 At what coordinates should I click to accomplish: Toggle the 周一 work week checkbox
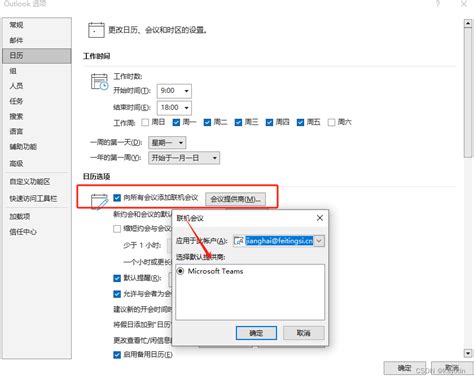(176, 122)
